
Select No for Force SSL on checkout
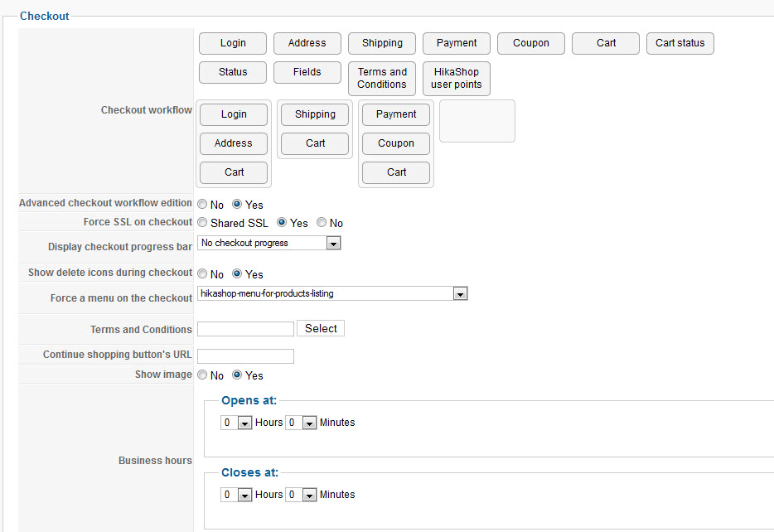pos(322,223)
